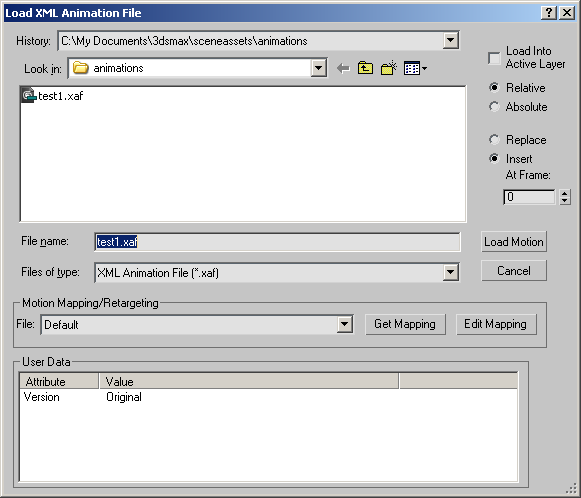
Task: Click the File name input field
Action: tap(277, 242)
